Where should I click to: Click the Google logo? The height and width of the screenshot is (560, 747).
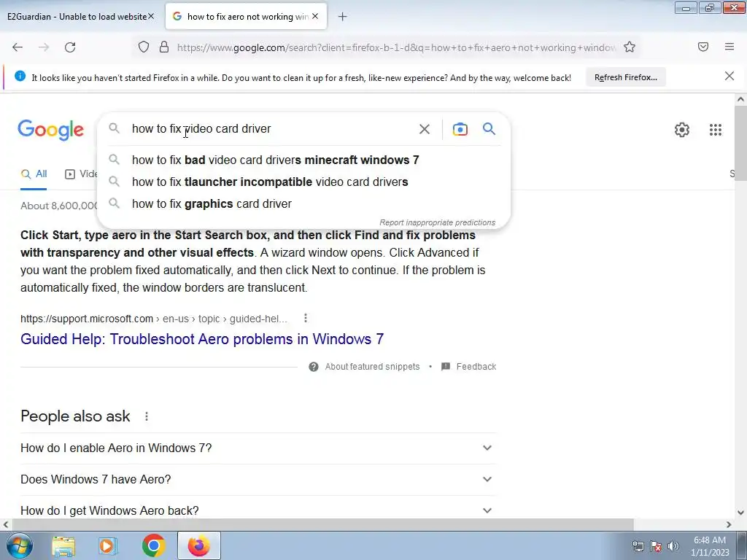pyautogui.click(x=50, y=130)
